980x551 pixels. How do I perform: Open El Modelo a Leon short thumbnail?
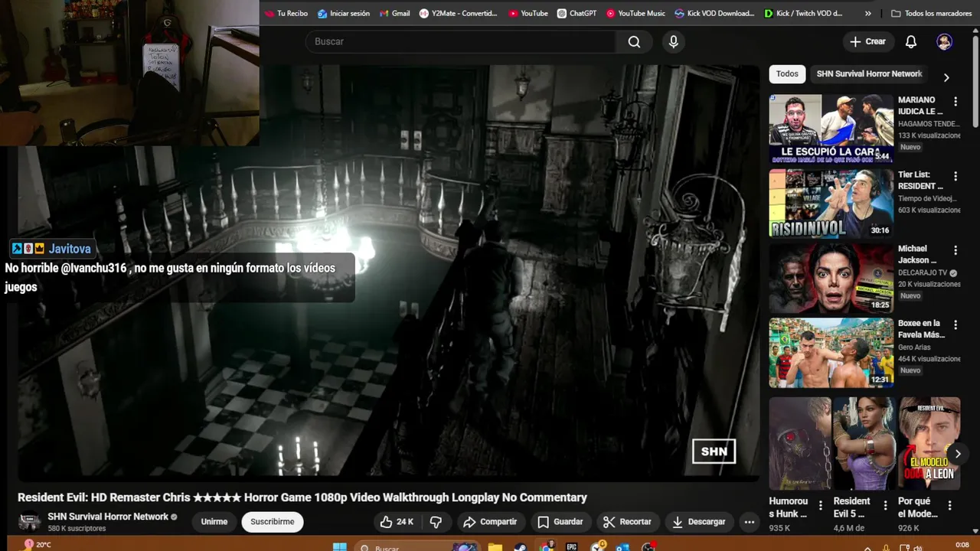[x=929, y=443]
